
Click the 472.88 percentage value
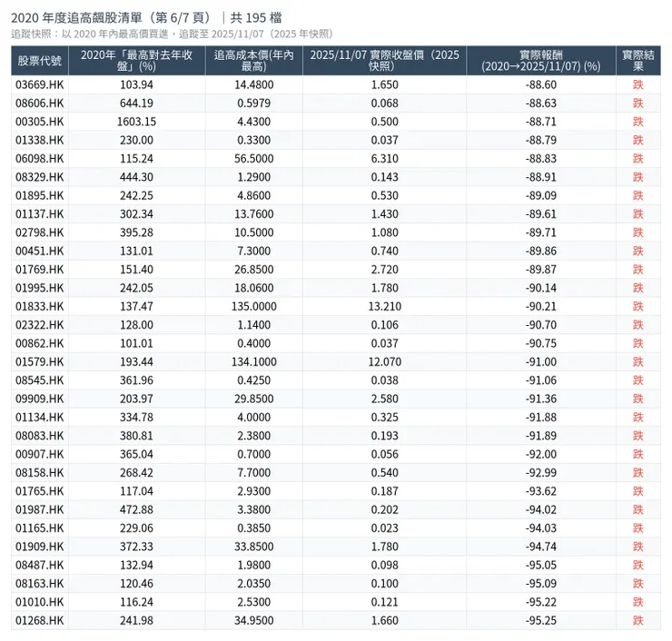pyautogui.click(x=137, y=510)
